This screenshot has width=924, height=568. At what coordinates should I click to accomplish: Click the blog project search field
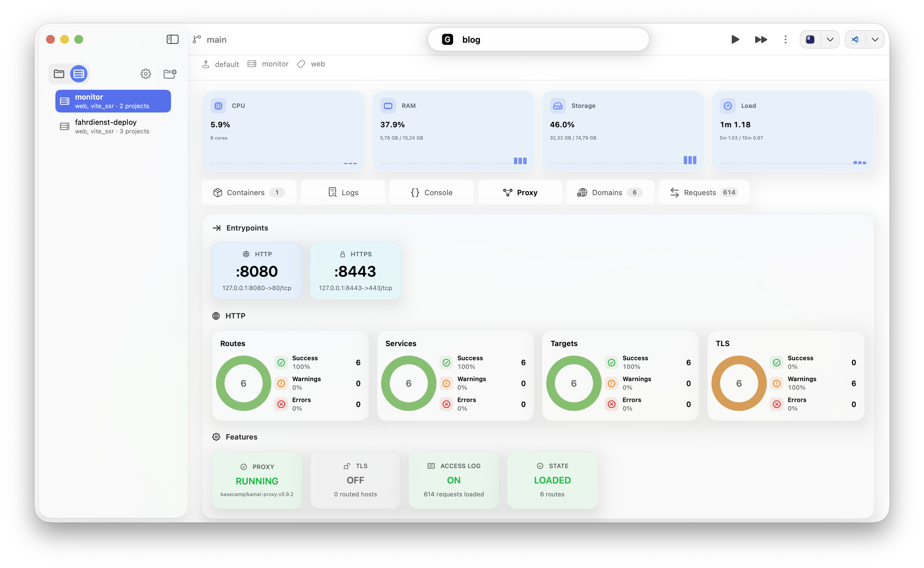(x=538, y=39)
